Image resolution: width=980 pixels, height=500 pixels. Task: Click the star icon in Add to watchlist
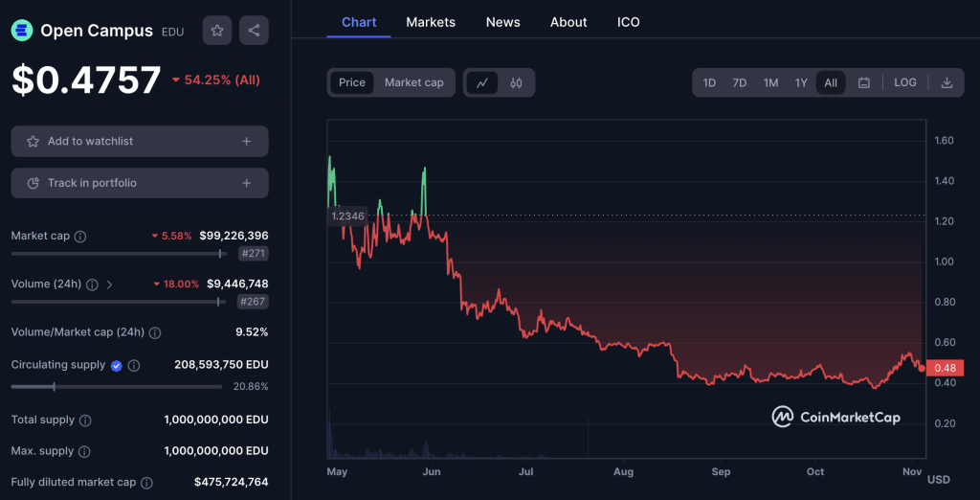[33, 142]
